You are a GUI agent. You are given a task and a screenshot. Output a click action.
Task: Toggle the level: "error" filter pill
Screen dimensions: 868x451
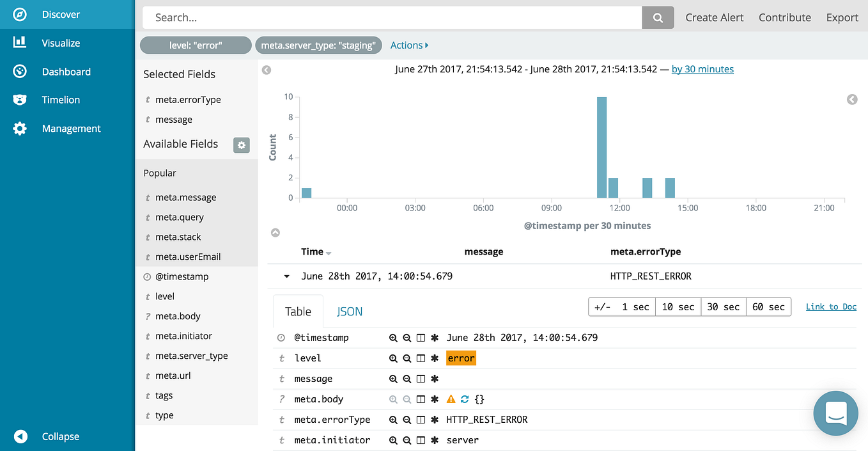[x=195, y=45]
